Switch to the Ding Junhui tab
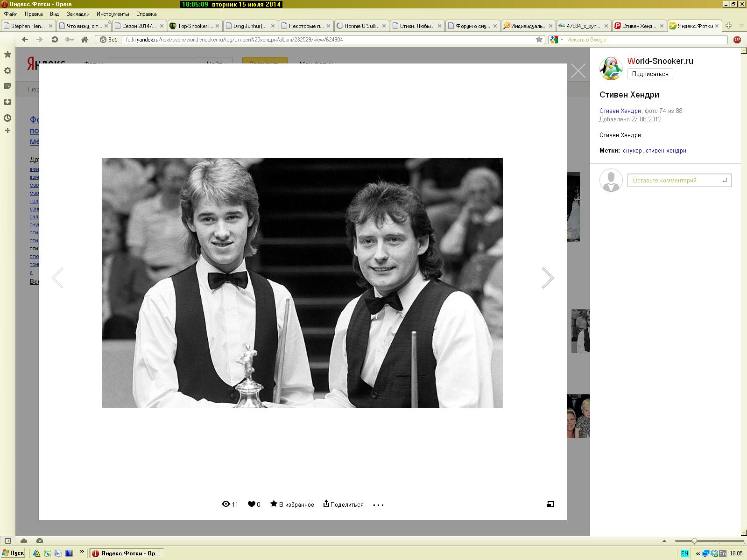This screenshot has width=747, height=560. point(250,26)
